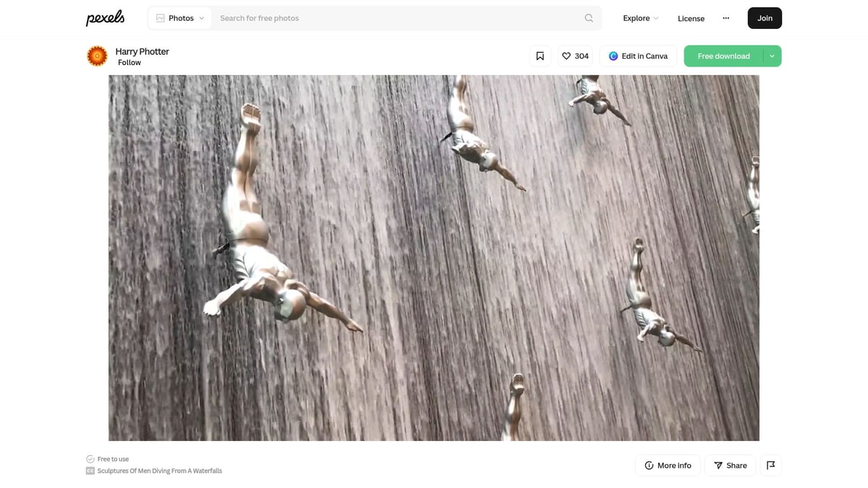
Task: Click the Canva icon on Edit in Canva
Action: coord(611,56)
